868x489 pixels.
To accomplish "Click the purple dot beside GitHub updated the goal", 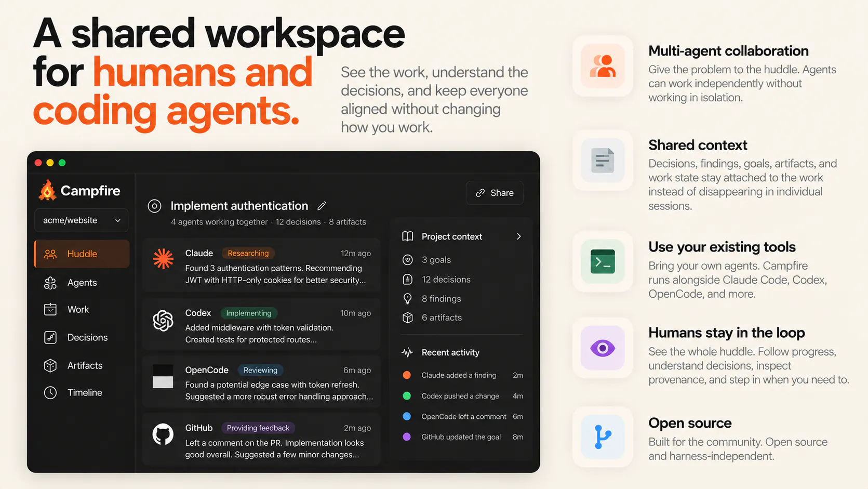I will coord(407,437).
